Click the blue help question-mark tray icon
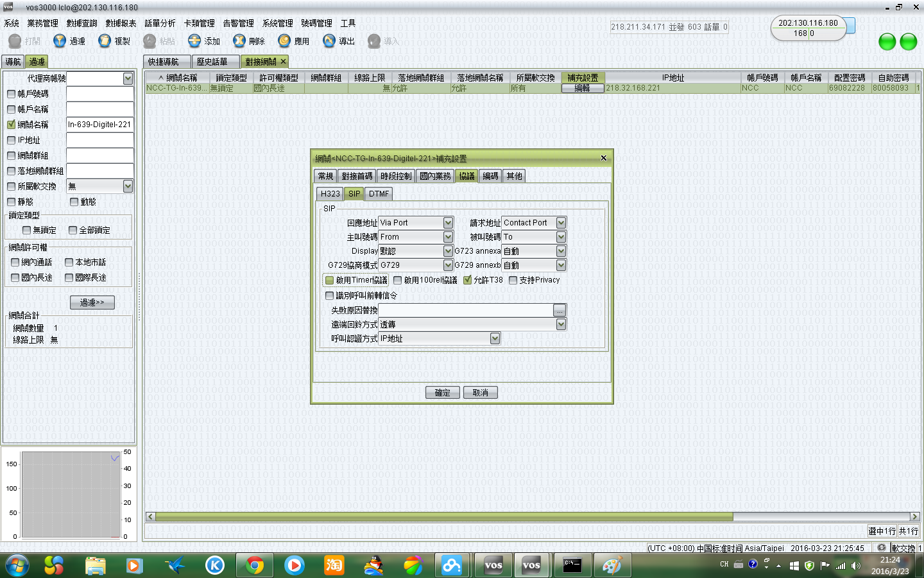Image resolution: width=924 pixels, height=578 pixels. point(753,564)
